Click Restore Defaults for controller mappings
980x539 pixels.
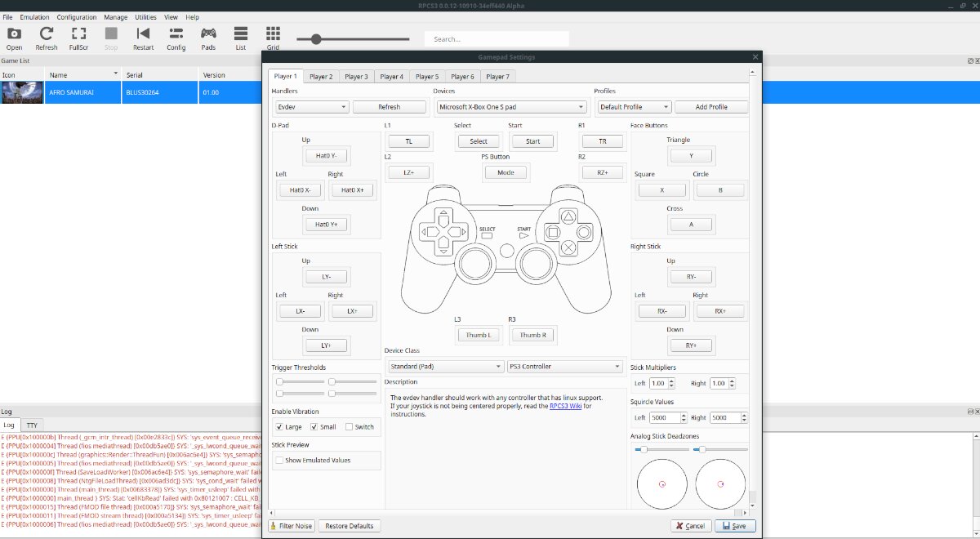(x=350, y=525)
